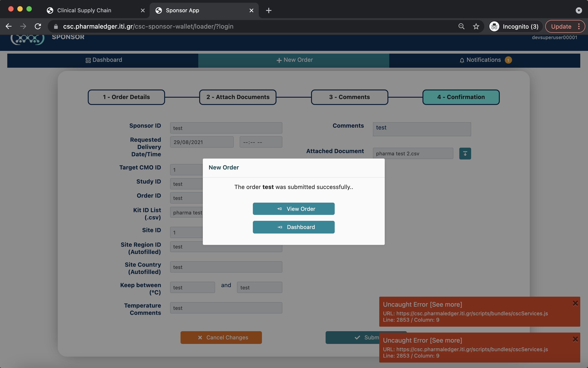Click the sponsor logo in header
Viewport: 588px width, 368px height.
(27, 40)
